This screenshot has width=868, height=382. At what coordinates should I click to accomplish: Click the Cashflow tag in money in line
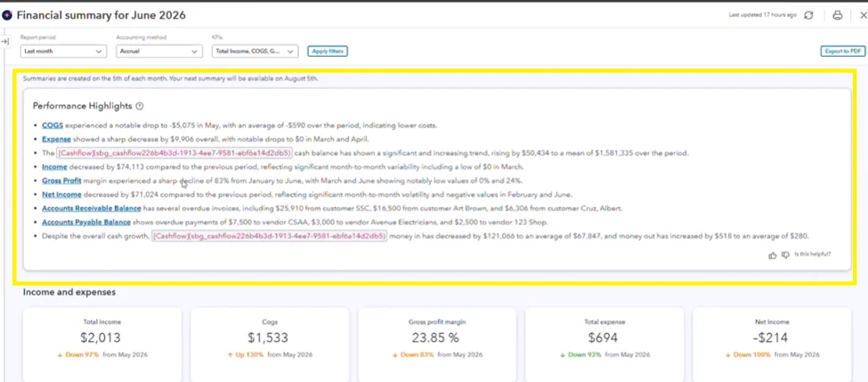pyautogui.click(x=270, y=236)
